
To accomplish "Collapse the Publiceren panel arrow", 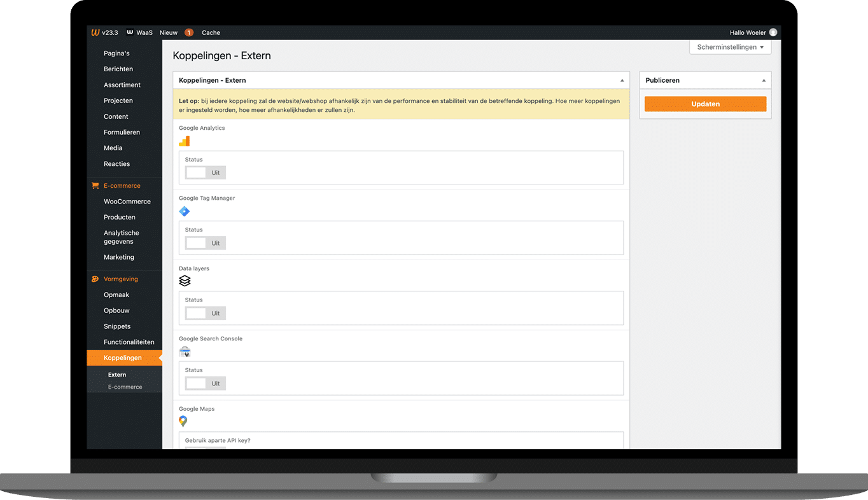I will pyautogui.click(x=764, y=81).
